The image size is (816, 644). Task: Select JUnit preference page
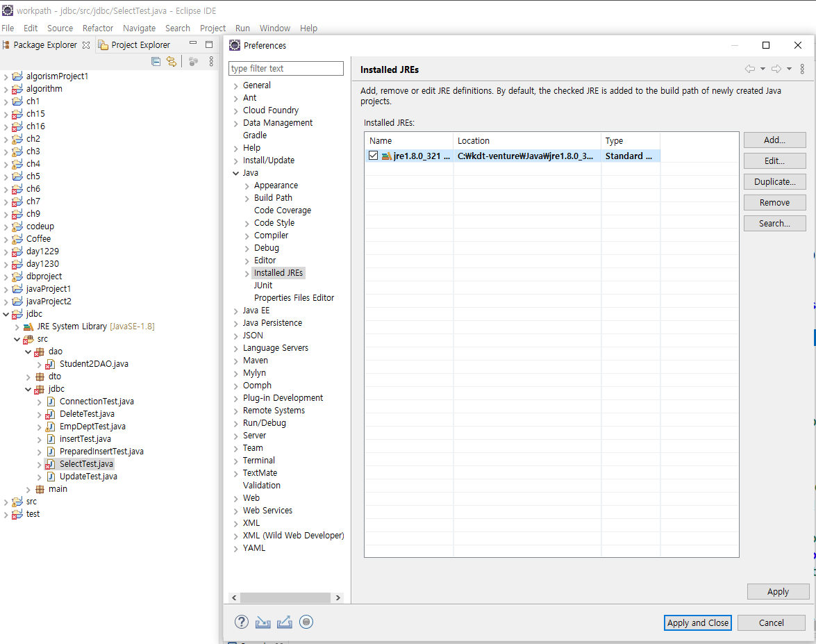tap(263, 286)
